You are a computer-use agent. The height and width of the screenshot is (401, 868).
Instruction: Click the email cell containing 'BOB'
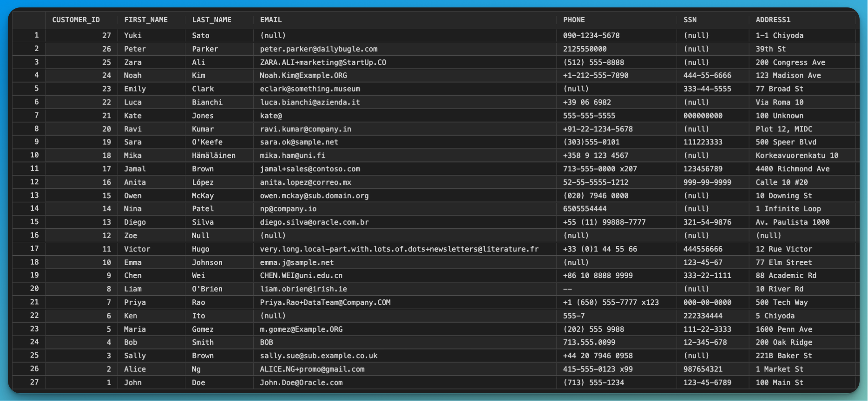tap(266, 343)
